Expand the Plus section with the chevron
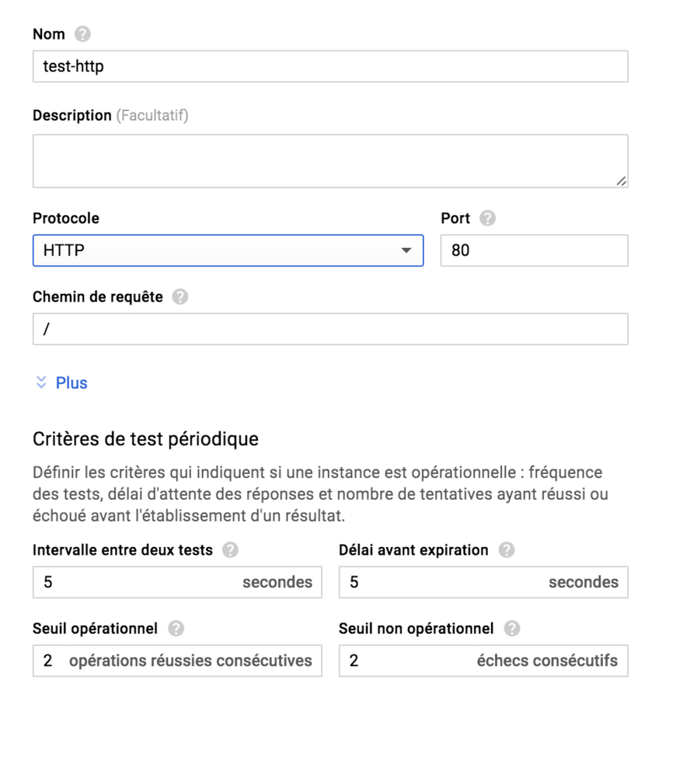Image resolution: width=676 pixels, height=784 pixels. [40, 382]
